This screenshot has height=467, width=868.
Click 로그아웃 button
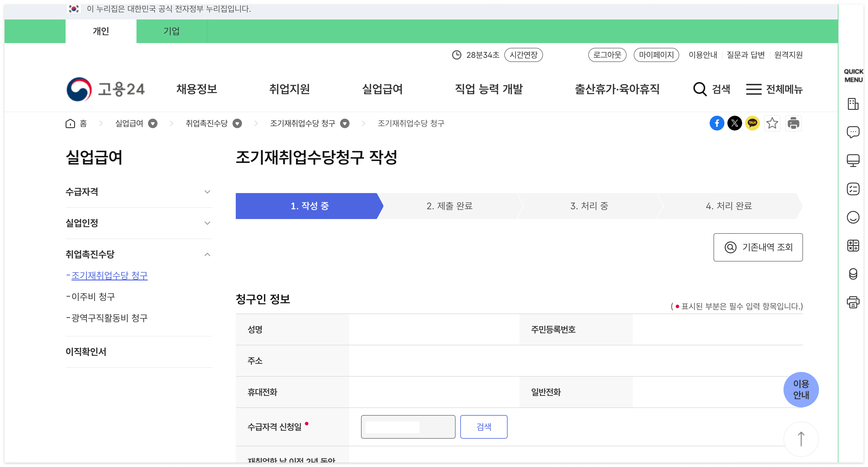[607, 55]
